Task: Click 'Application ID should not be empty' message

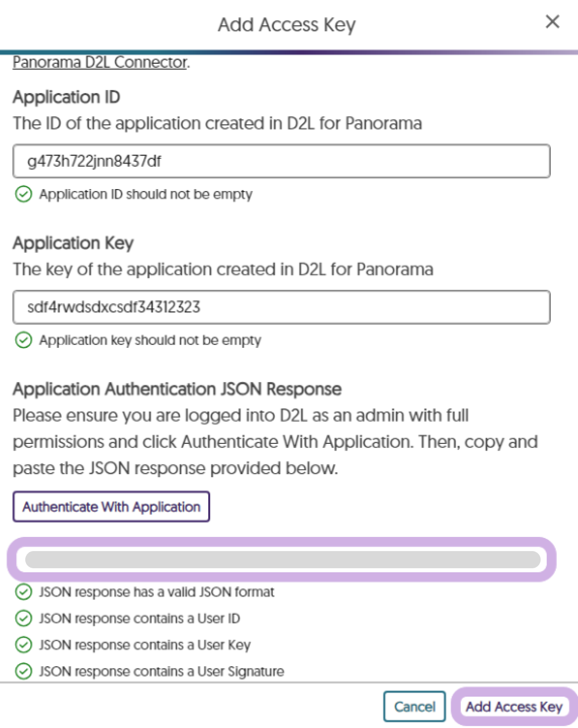Action: coord(146,194)
